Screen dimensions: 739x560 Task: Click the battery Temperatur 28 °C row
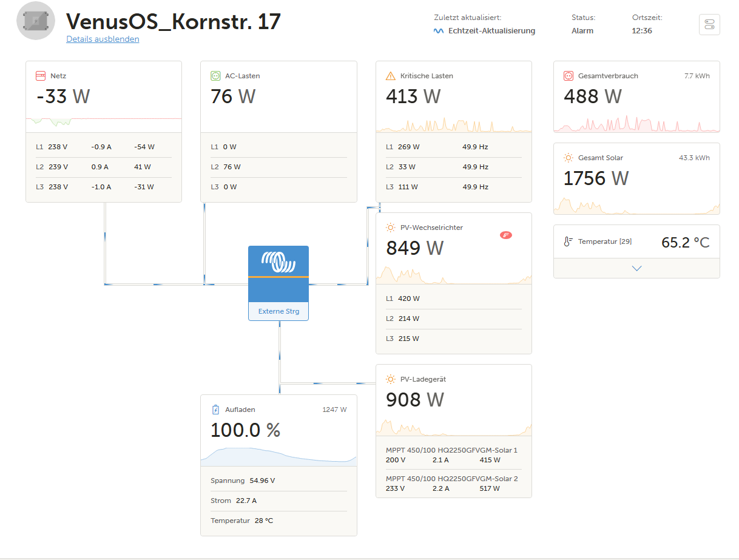click(278, 521)
